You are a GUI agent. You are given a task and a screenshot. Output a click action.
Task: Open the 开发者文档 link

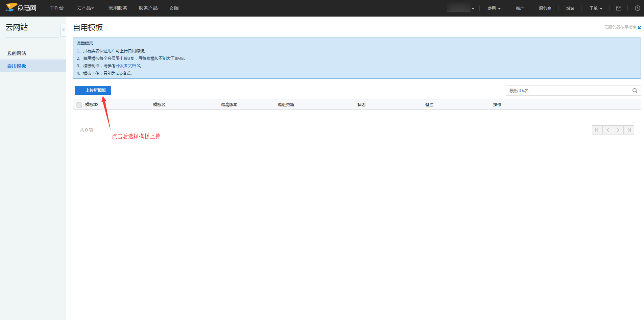127,66
